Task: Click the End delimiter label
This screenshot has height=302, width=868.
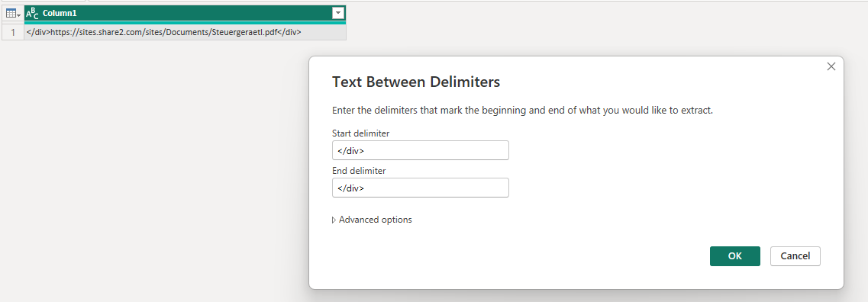Action: [x=359, y=171]
